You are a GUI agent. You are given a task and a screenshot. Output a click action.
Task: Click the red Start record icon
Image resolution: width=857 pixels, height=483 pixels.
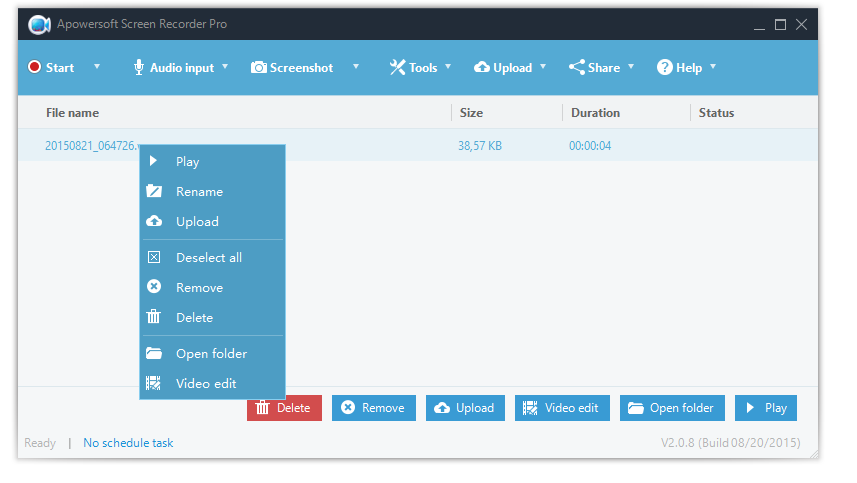34,67
